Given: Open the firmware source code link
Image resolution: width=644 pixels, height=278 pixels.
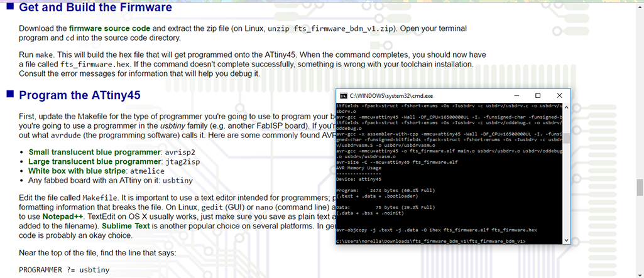Looking at the screenshot, I should [110, 29].
